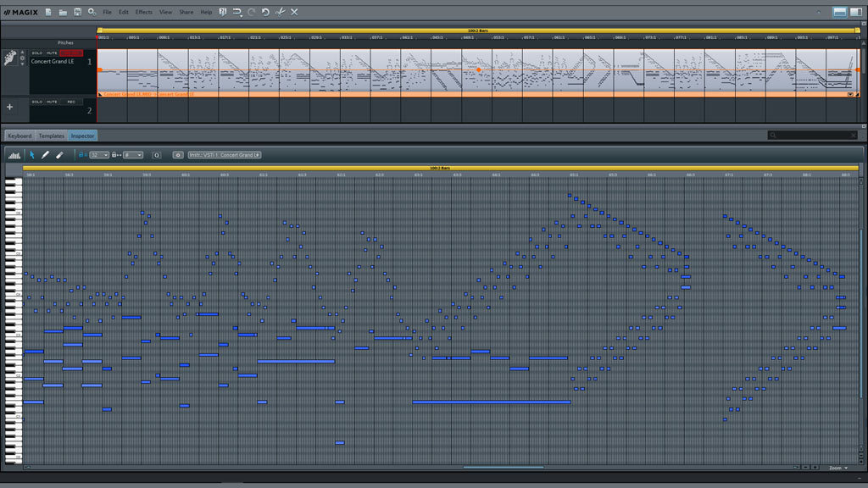Screen dimensions: 868x488
Task: Create a new project with the new-file icon
Action: pos(49,12)
